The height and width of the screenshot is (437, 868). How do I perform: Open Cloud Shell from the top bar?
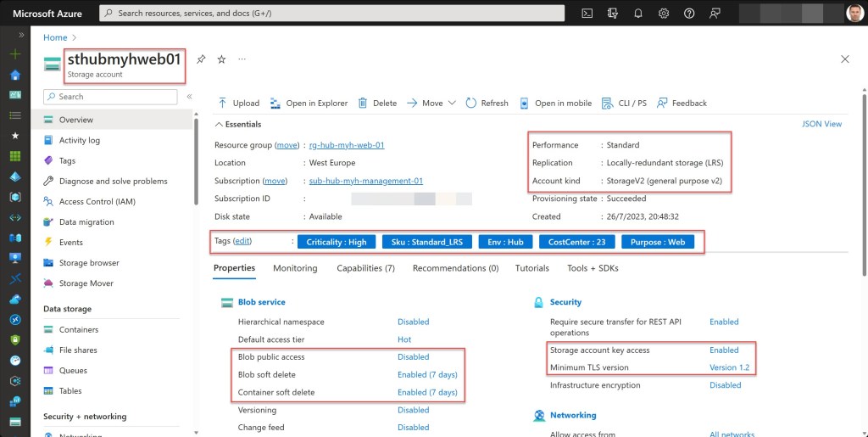click(x=587, y=13)
